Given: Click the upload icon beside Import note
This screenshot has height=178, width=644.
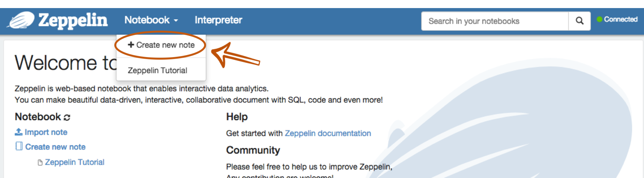Looking at the screenshot, I should point(19,132).
